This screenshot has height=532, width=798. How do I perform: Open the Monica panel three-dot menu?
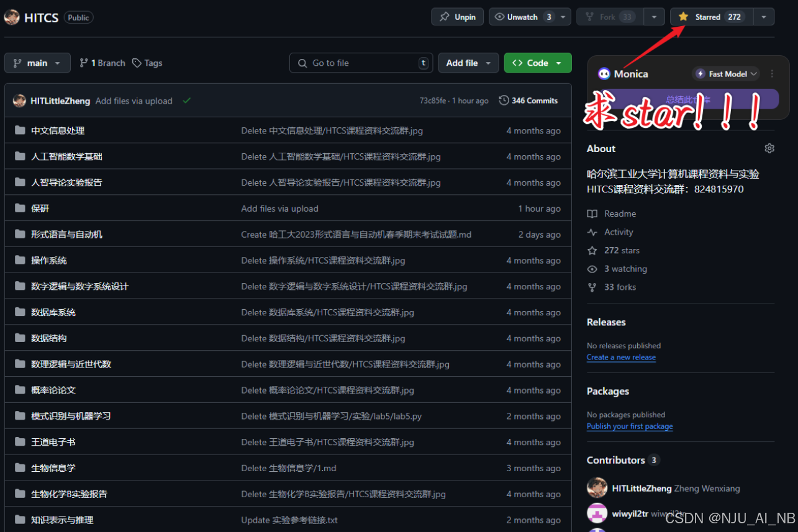coord(772,74)
